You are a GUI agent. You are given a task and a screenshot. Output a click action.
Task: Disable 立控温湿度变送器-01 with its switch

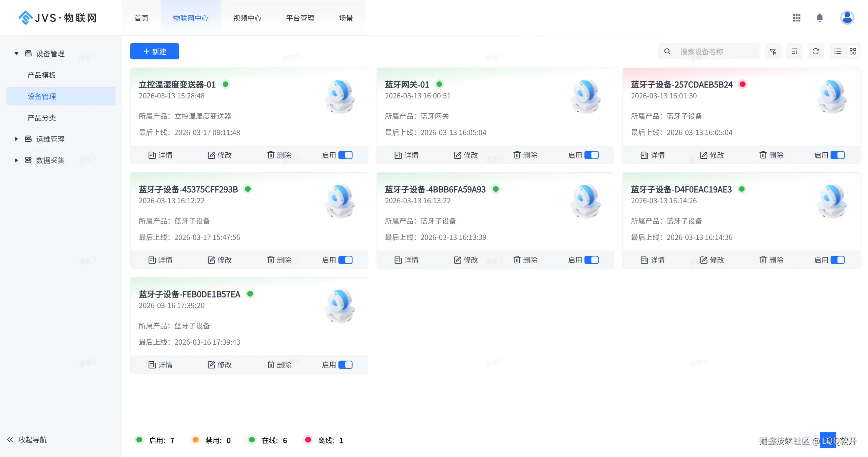click(345, 155)
